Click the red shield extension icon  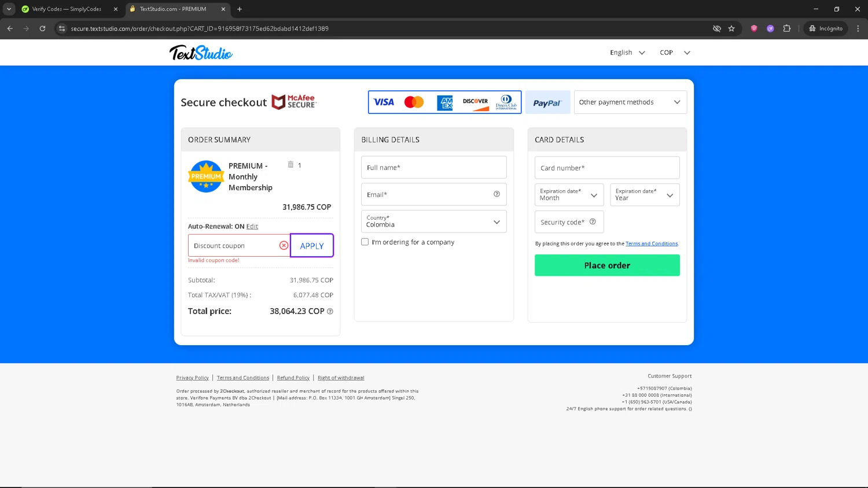(x=754, y=28)
